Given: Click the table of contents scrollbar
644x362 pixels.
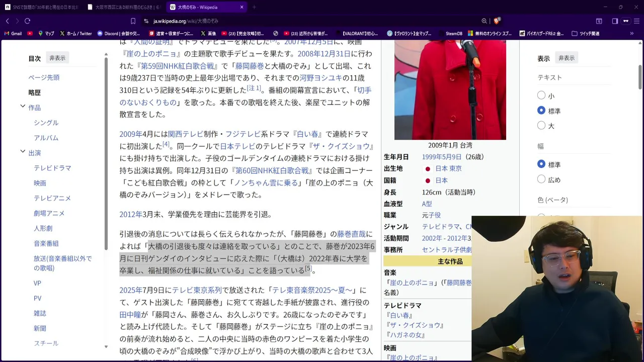Looking at the screenshot, I should pyautogui.click(x=106, y=154).
